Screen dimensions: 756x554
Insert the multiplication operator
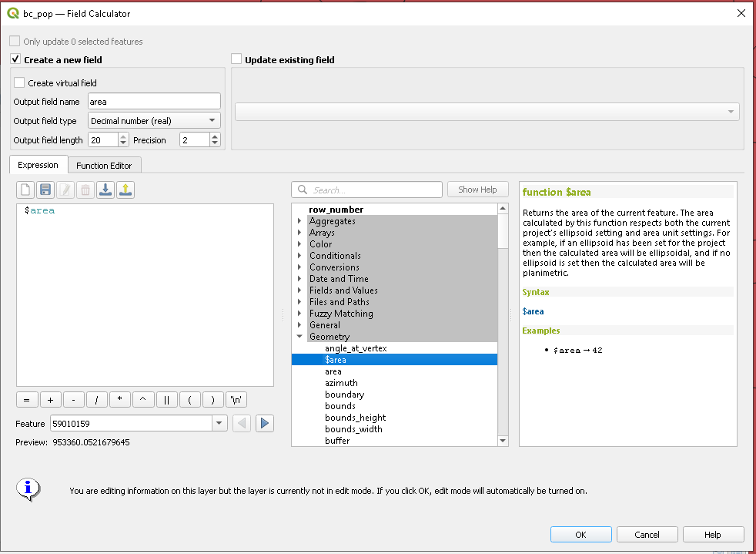click(119, 400)
